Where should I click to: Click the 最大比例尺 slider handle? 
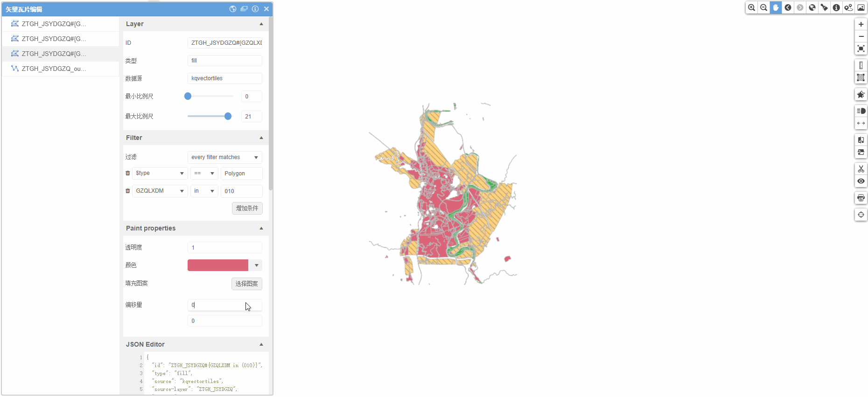tap(228, 116)
